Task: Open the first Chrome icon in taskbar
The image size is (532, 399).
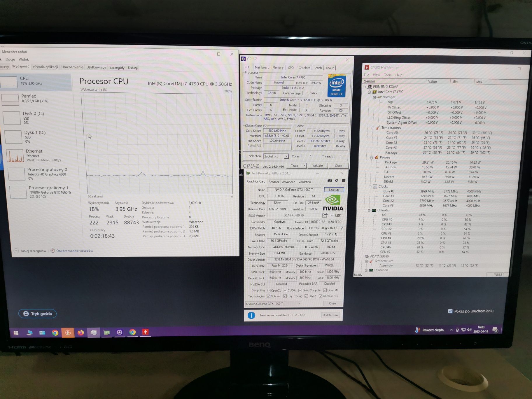Action: [55, 333]
